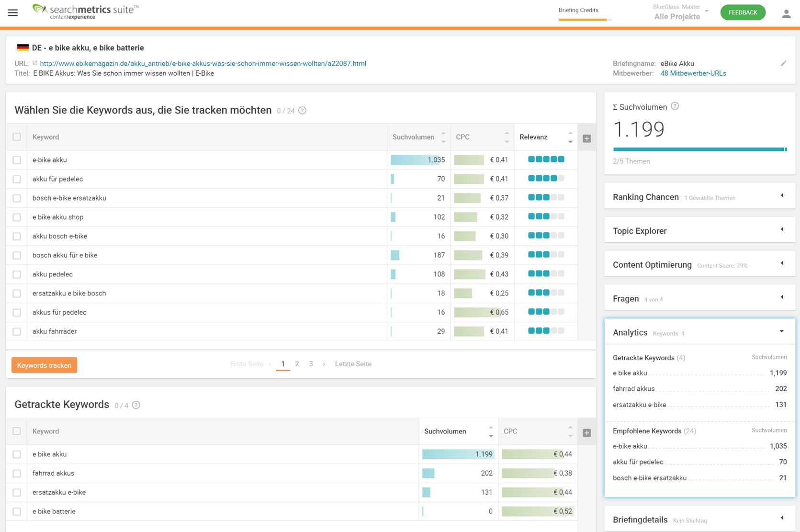Click the Suchvolumen progress bar
This screenshot has width=800, height=532.
point(699,149)
